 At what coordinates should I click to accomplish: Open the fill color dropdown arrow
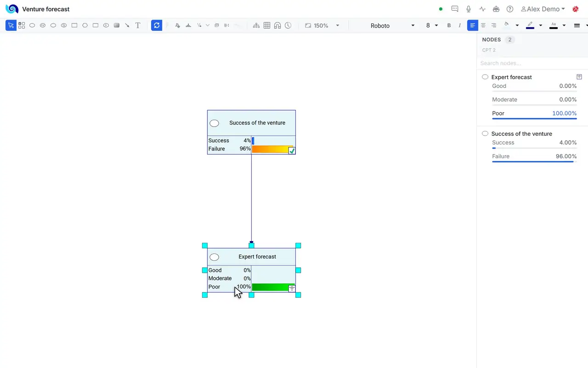(517, 25)
